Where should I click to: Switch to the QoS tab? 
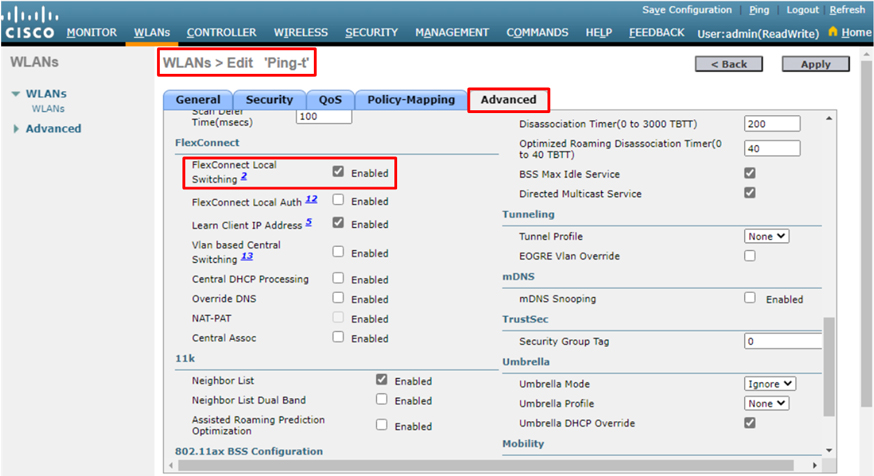[x=330, y=100]
